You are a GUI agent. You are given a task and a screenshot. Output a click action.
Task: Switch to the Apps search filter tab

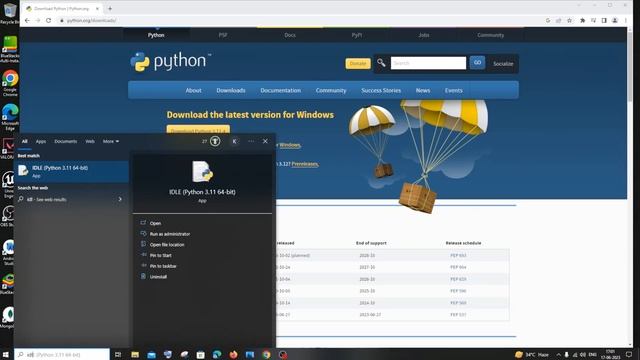point(41,141)
